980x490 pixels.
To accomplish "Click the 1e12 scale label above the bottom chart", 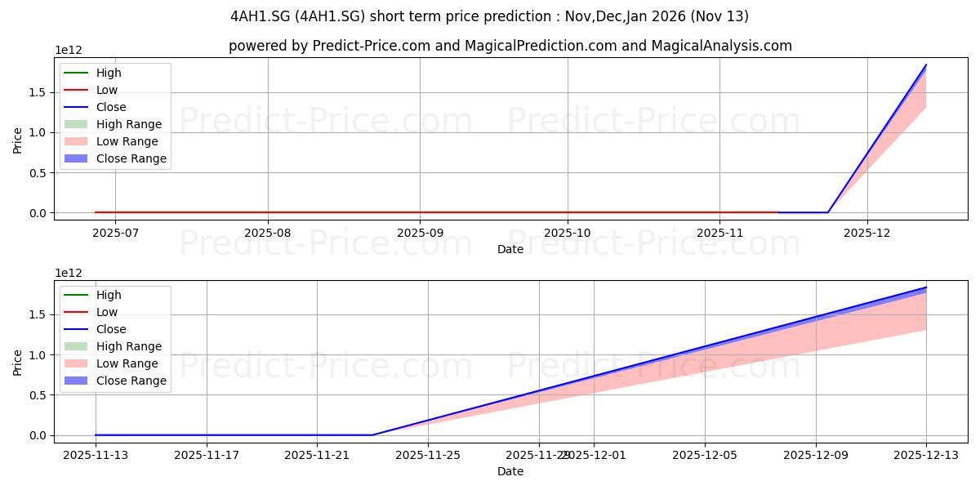I will click(x=67, y=273).
